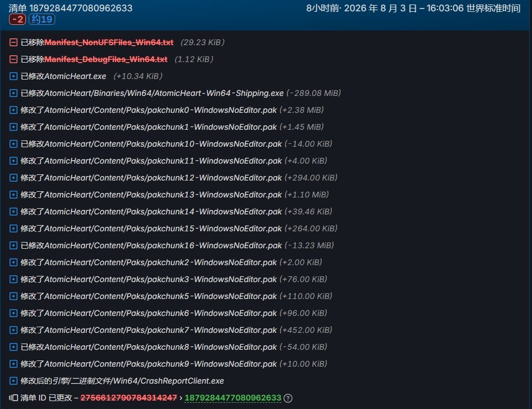Image resolution: width=532 pixels, height=409 pixels.
Task: Select pakchunk0-WindowsNoEditor.pak file path
Action: (161, 110)
